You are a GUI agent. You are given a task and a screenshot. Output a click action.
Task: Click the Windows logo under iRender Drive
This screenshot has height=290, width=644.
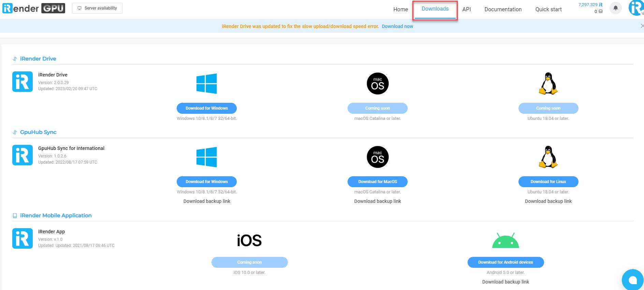coord(207,83)
